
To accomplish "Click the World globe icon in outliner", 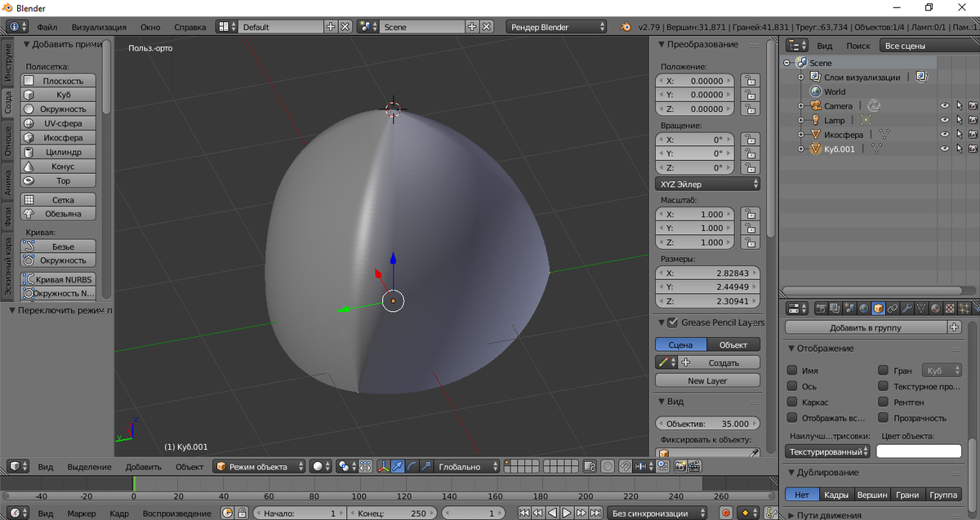I will click(x=815, y=91).
